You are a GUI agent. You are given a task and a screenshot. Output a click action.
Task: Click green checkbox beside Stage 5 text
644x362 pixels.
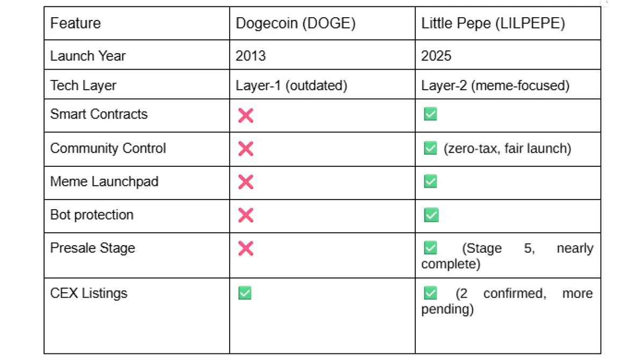pos(430,248)
